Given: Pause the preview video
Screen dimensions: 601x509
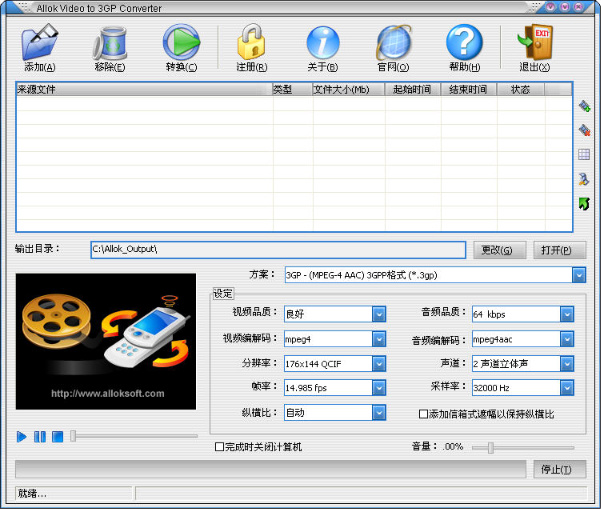Looking at the screenshot, I should [x=40, y=437].
